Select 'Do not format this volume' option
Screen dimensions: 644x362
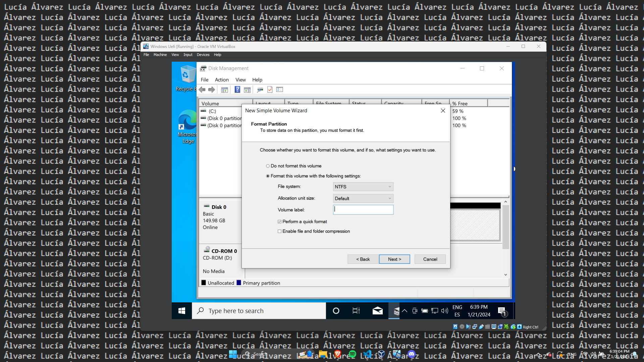[268, 166]
